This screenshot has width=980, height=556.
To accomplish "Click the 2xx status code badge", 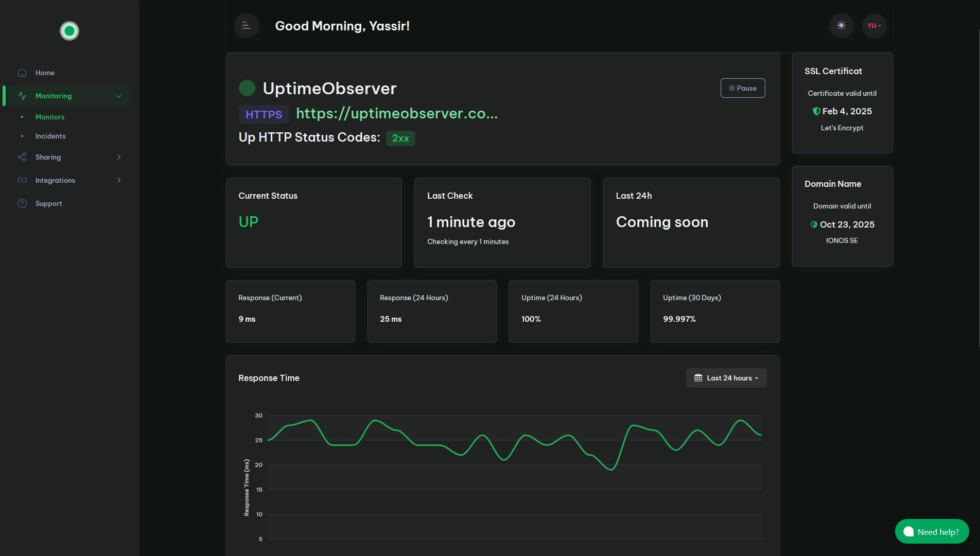I will [400, 138].
